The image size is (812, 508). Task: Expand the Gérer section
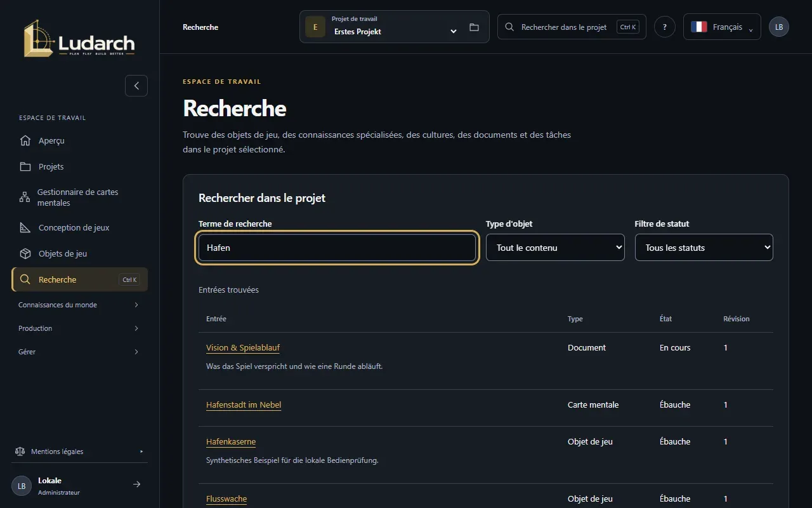(x=79, y=352)
